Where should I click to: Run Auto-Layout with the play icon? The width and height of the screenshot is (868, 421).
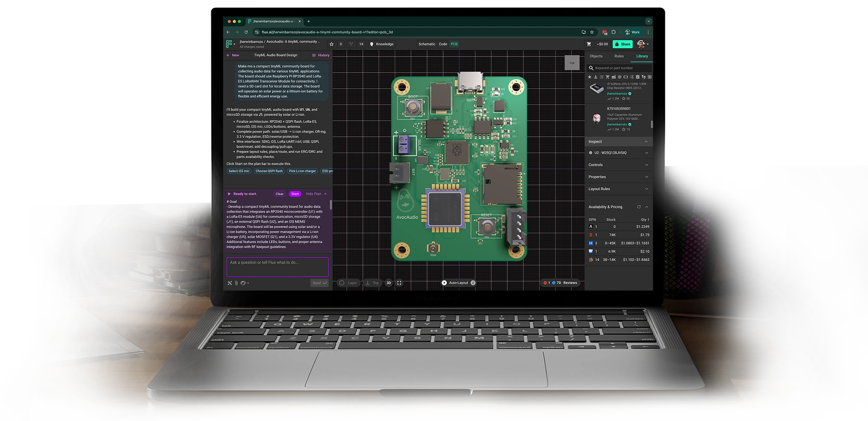pyautogui.click(x=444, y=283)
